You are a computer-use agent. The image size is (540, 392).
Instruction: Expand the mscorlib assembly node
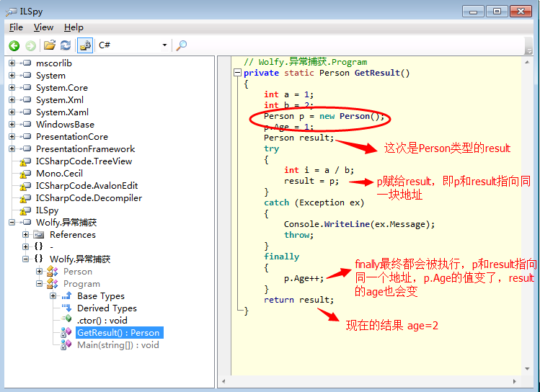(12, 63)
